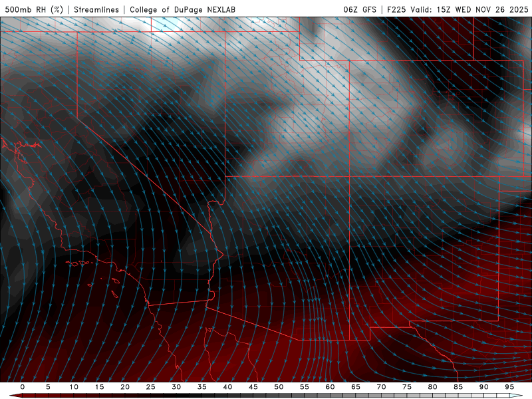Click 'Valid: 15Z WED NOV 26 2025'

(x=469, y=9)
